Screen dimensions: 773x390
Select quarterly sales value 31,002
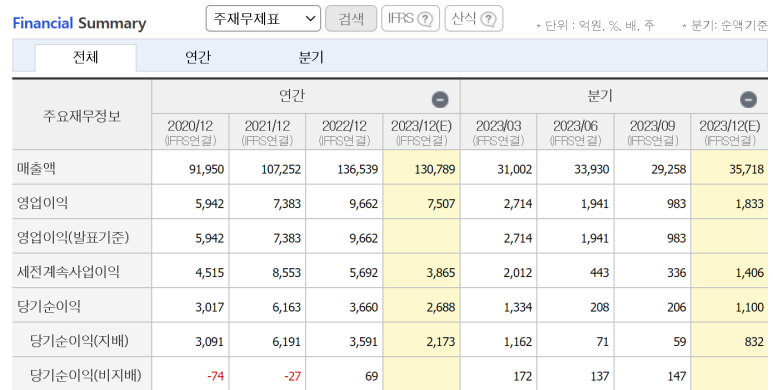(514, 169)
